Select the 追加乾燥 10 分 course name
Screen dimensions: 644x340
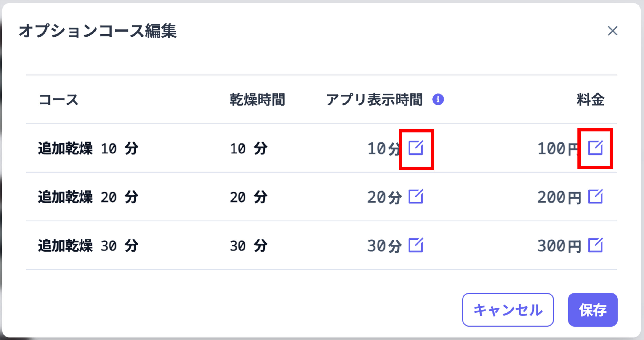click(x=88, y=148)
